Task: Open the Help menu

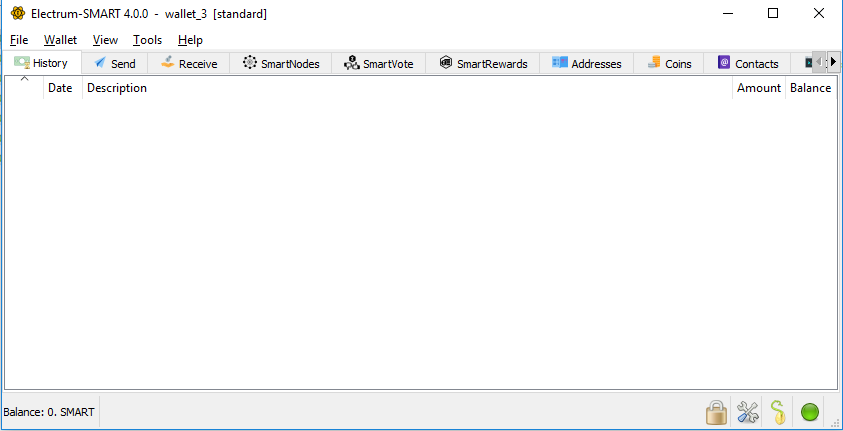Action: (x=190, y=40)
